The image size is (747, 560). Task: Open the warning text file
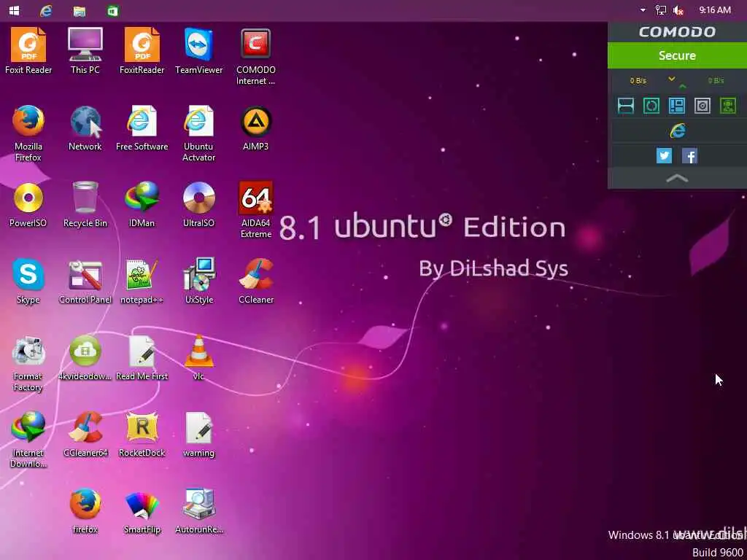(198, 435)
